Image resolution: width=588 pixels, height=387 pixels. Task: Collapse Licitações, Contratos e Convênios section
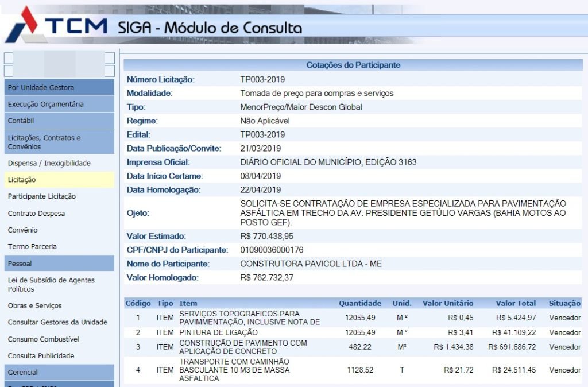pos(59,142)
